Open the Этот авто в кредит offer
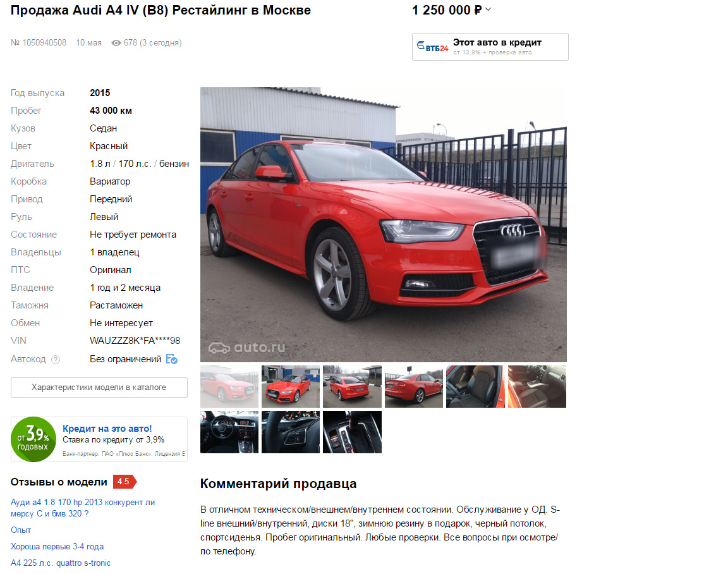Image resolution: width=728 pixels, height=574 pixels. tap(490, 46)
